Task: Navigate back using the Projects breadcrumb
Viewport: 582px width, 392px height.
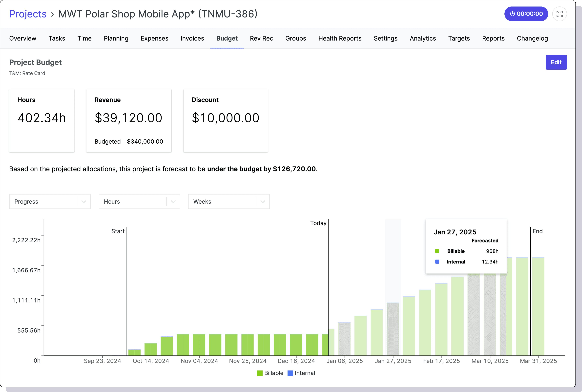Action: click(x=28, y=14)
